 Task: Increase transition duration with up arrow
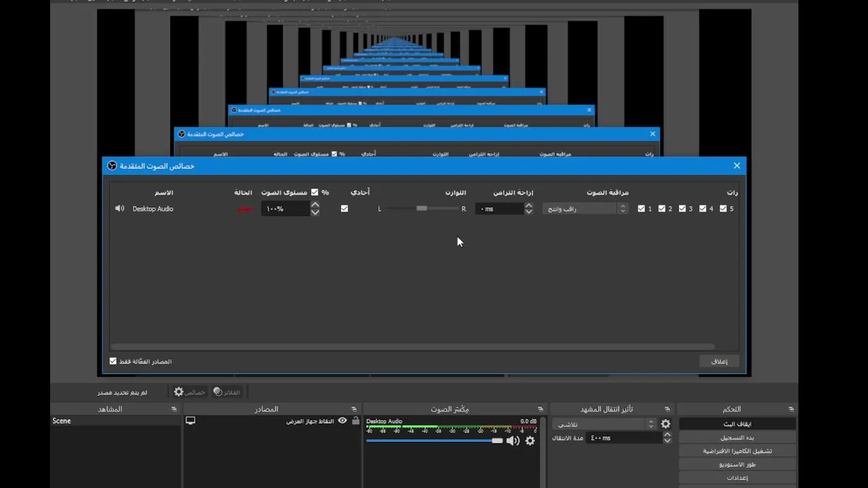coord(667,434)
